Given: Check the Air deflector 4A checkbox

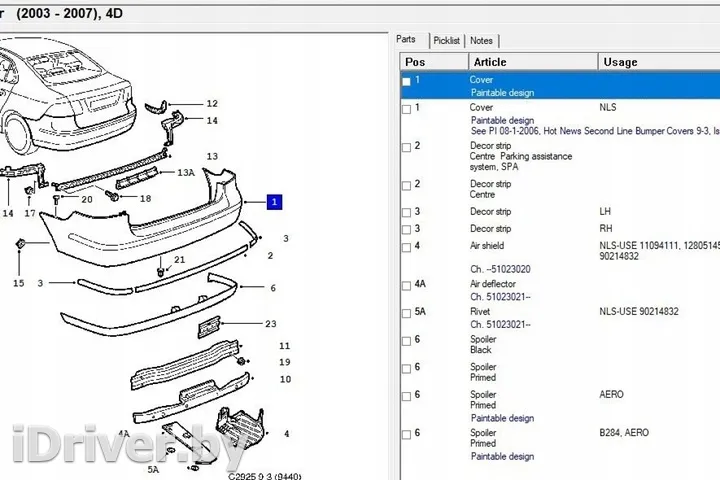Looking at the screenshot, I should (406, 286).
